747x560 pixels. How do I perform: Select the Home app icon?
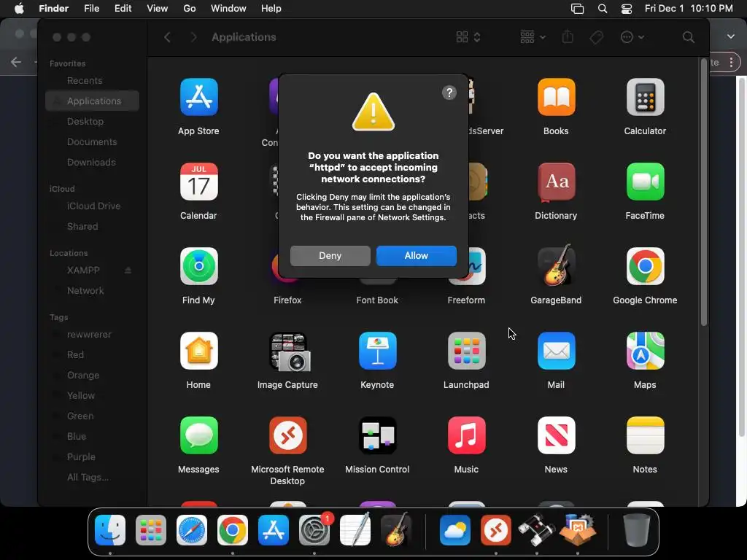click(x=198, y=351)
